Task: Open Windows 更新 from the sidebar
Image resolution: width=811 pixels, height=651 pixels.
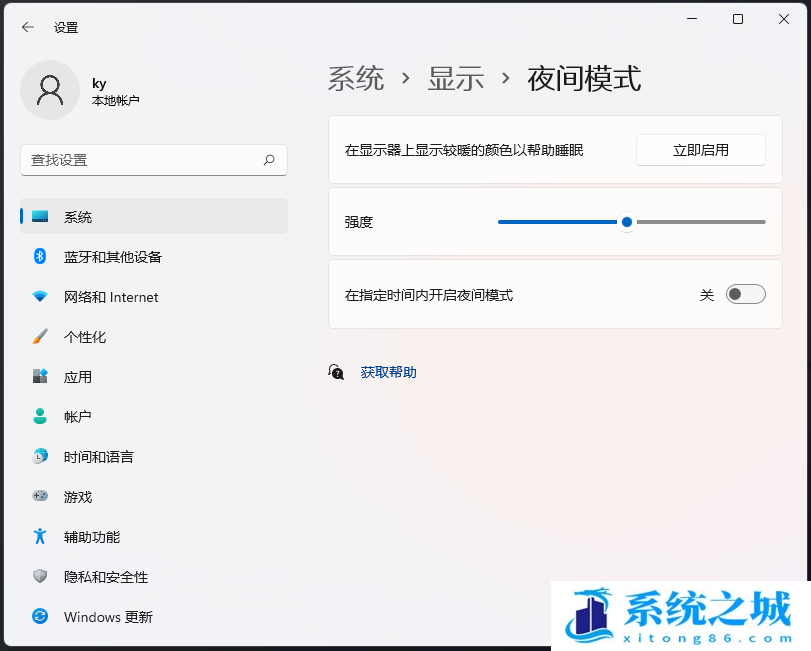Action: coord(108,617)
